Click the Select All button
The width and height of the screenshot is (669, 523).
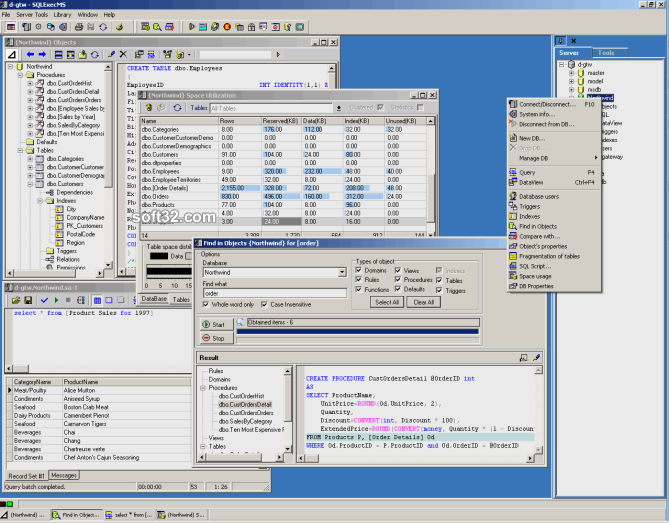click(387, 302)
